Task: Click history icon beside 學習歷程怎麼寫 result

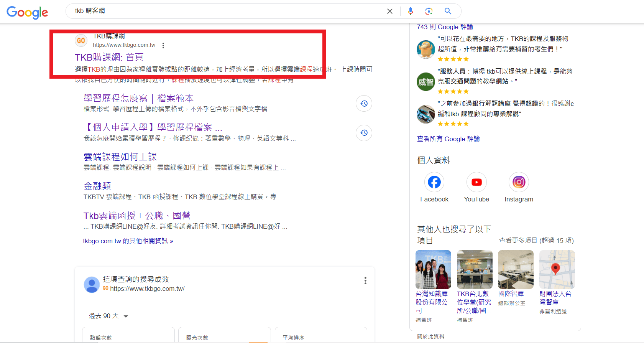Action: pyautogui.click(x=364, y=103)
